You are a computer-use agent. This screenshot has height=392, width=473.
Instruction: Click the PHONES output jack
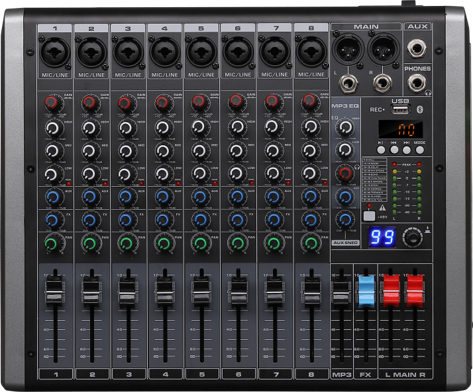[x=417, y=82]
